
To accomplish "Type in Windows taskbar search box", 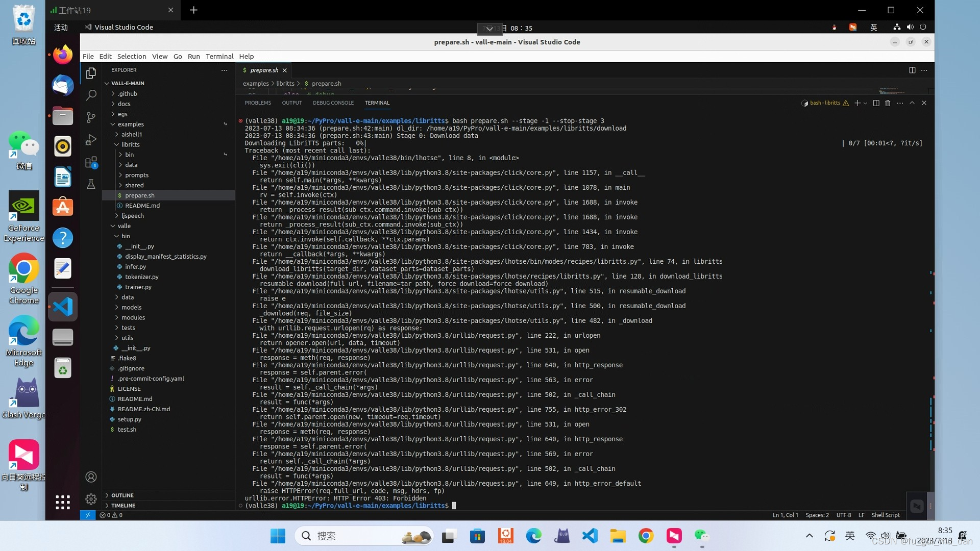I will [364, 536].
